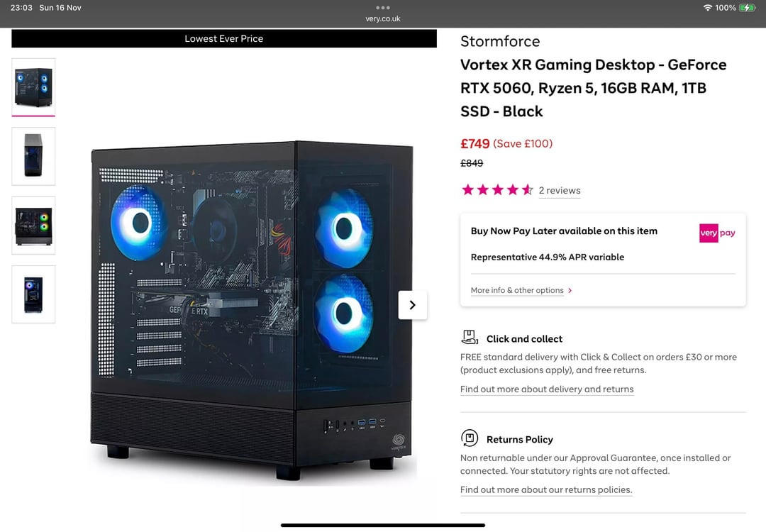Screen dimensions: 766x532
Task: Click the Lowest Ever Price banner
Action: (x=223, y=38)
